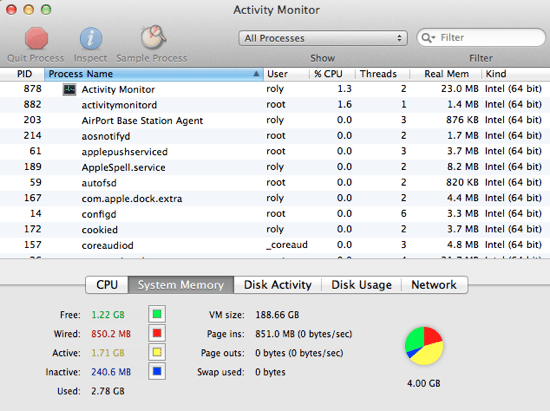Sort by the Kind column header
Image resolution: width=550 pixels, height=411 pixels.
coord(516,74)
